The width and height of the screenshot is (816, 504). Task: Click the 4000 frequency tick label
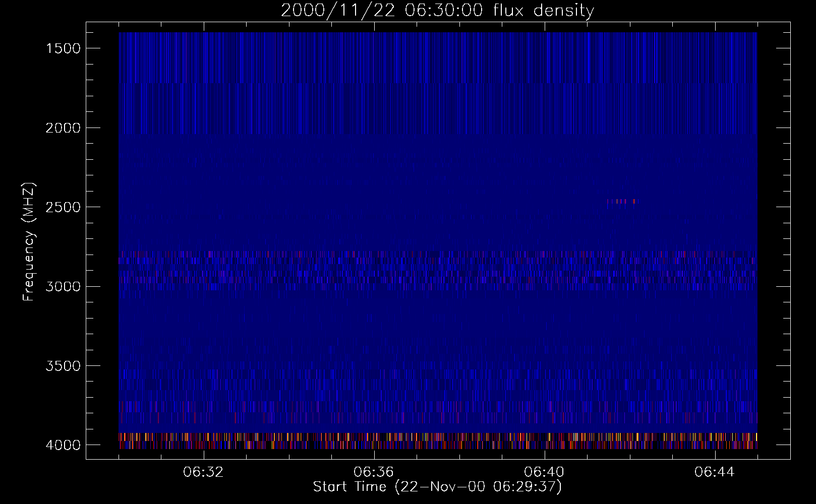coord(63,445)
